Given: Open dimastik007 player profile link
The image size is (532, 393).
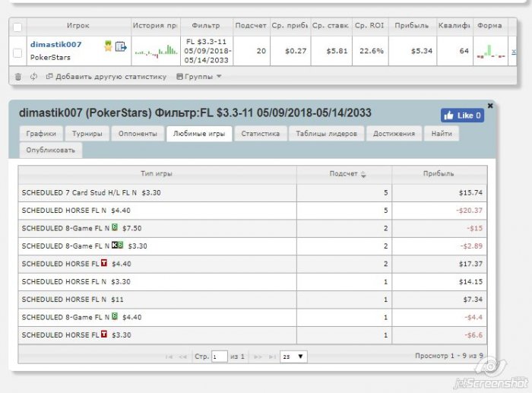Looking at the screenshot, I should 56,44.
